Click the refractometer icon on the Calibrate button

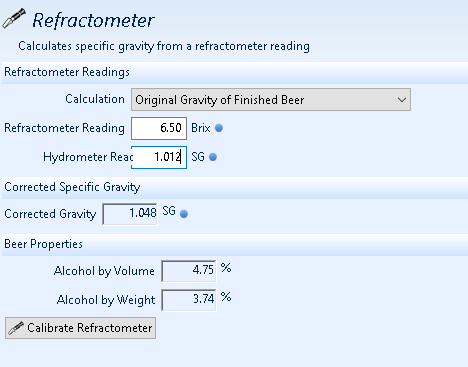tap(16, 328)
